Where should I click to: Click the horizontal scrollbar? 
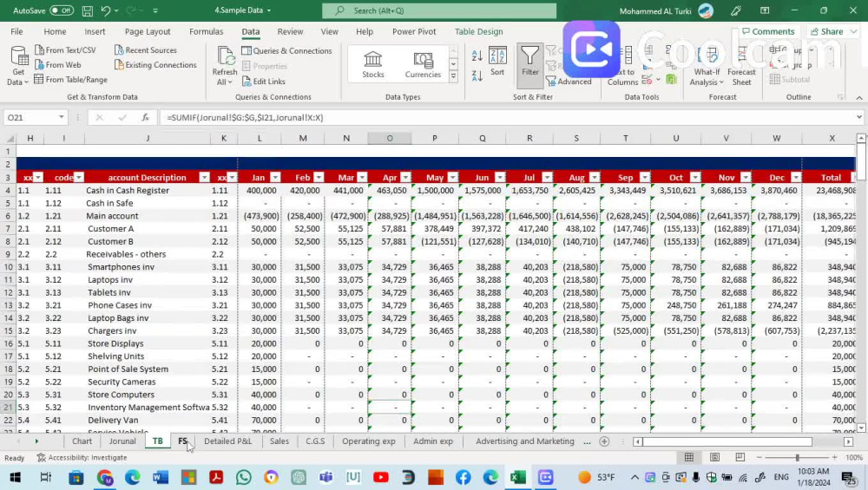point(728,441)
